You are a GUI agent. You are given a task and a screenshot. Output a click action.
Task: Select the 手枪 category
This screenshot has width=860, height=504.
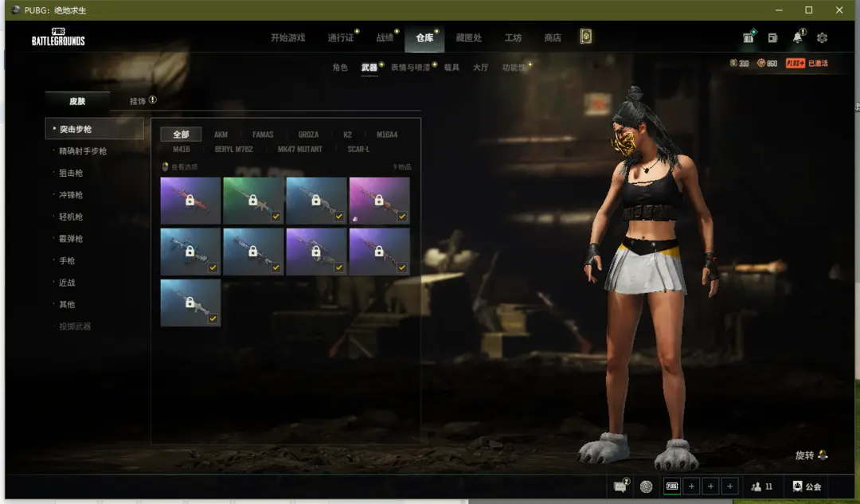coord(67,260)
